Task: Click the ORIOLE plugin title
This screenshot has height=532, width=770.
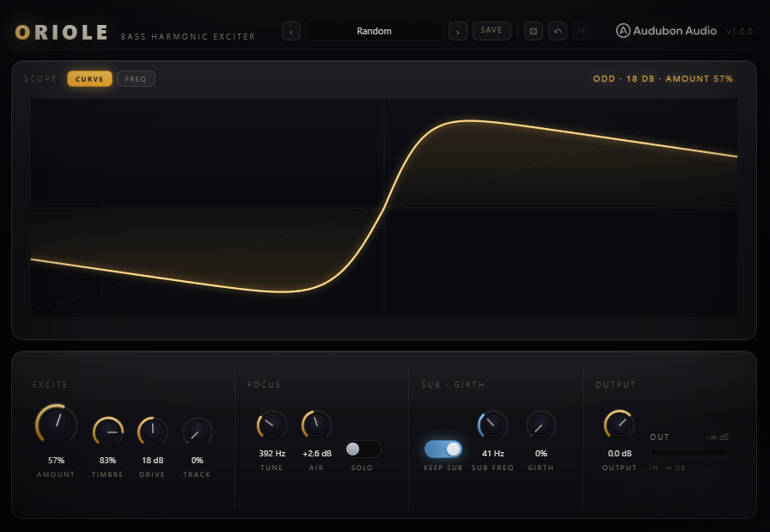Action: pyautogui.click(x=62, y=33)
